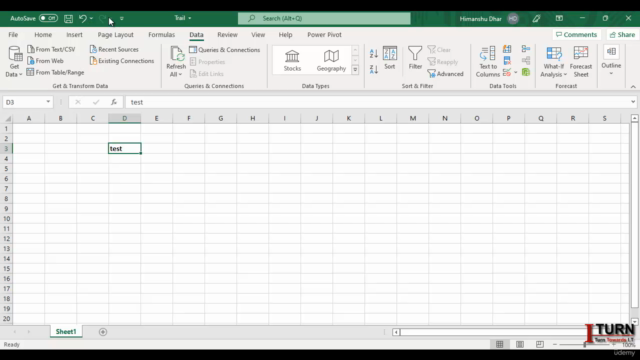Open the Data Validation dropdown arrow
Viewport: 640px width, 360px height.
(x=516, y=73)
